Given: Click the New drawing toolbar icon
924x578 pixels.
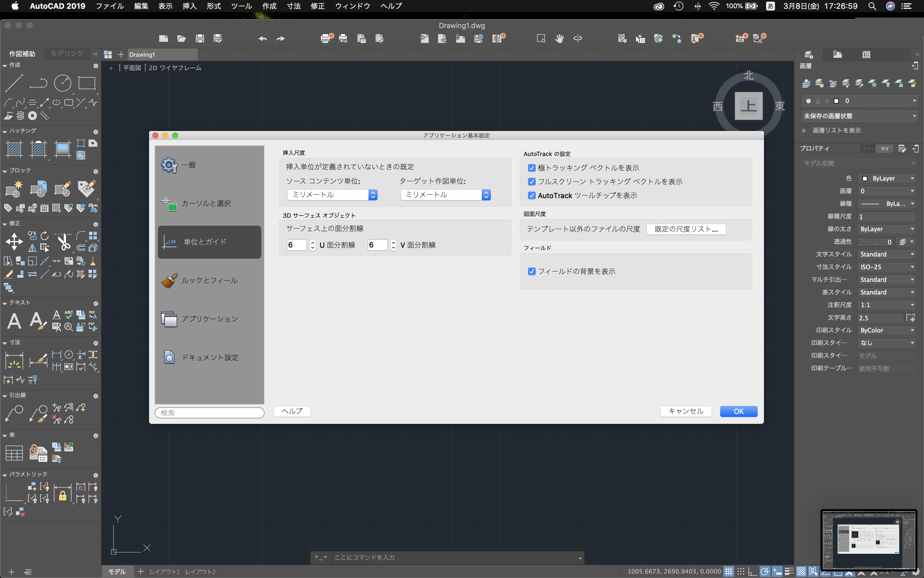Looking at the screenshot, I should (163, 38).
